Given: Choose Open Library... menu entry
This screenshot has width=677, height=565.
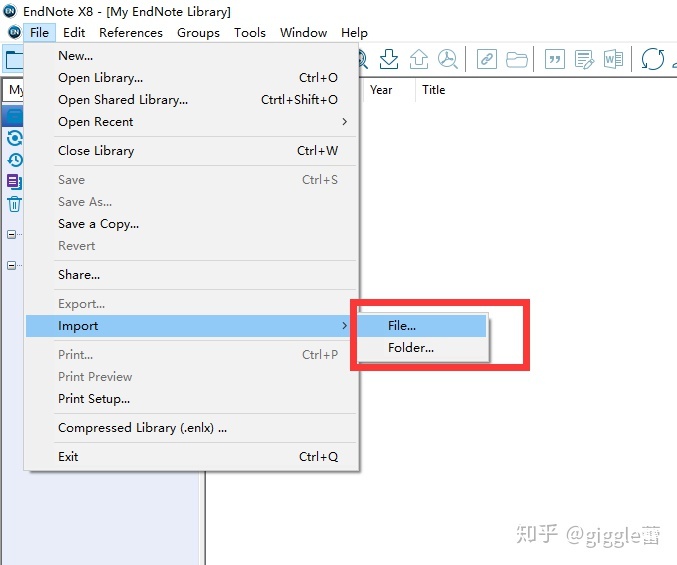Looking at the screenshot, I should [192, 78].
